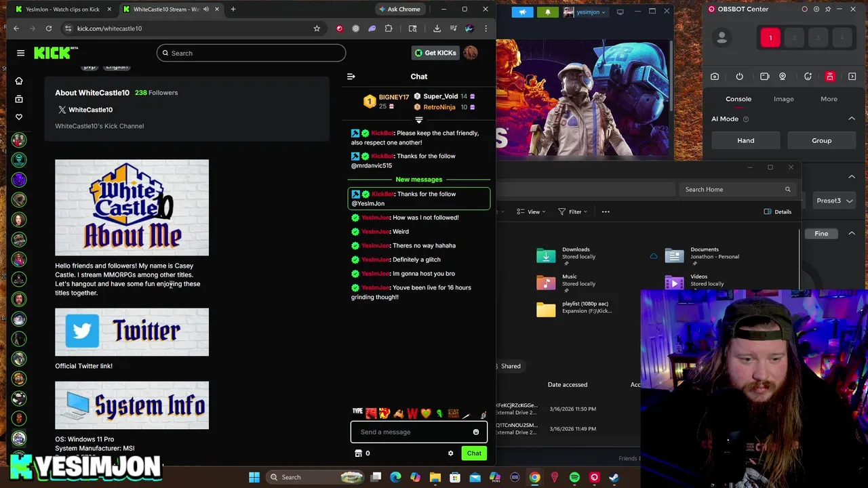Image resolution: width=868 pixels, height=488 pixels.
Task: Open Spotify from the taskbar
Action: click(574, 477)
